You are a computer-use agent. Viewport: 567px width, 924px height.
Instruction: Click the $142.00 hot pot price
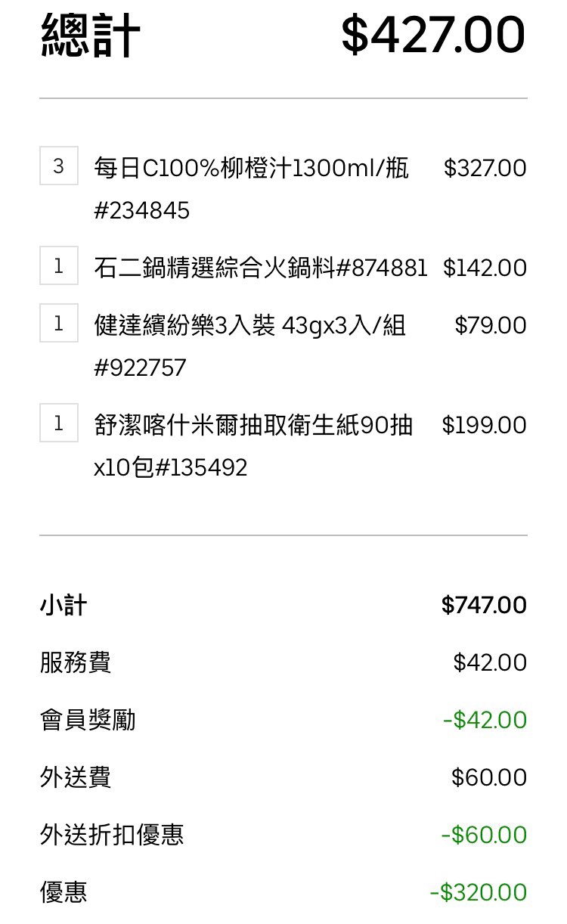coord(485,268)
